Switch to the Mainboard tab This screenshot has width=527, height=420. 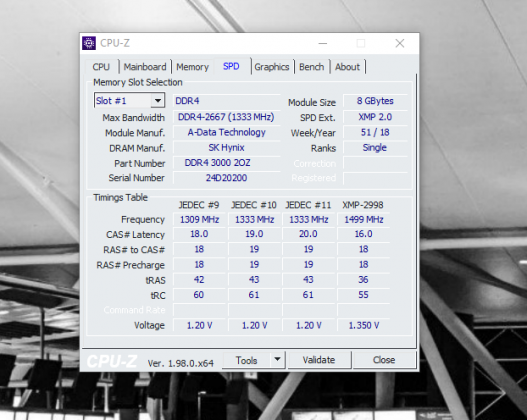[145, 67]
